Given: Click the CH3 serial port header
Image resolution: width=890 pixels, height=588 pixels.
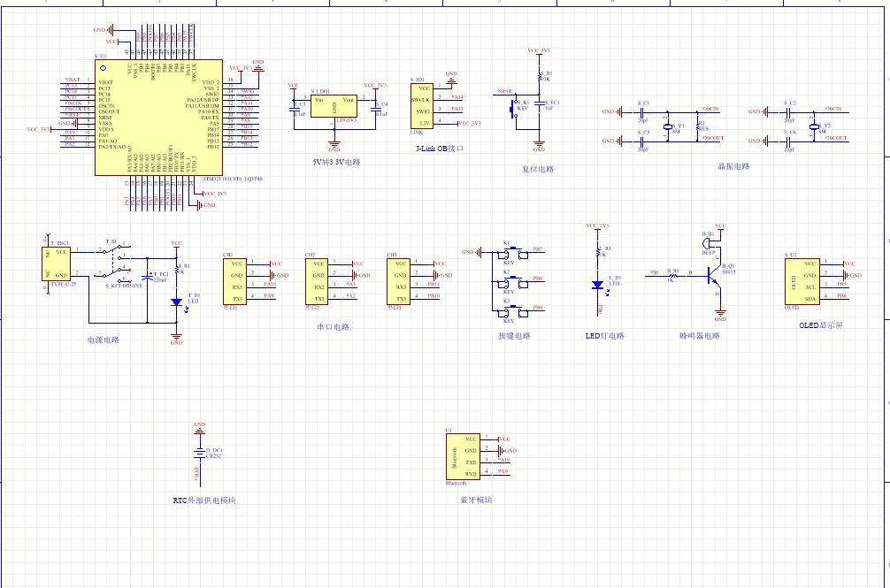Looking at the screenshot, I should (x=398, y=281).
